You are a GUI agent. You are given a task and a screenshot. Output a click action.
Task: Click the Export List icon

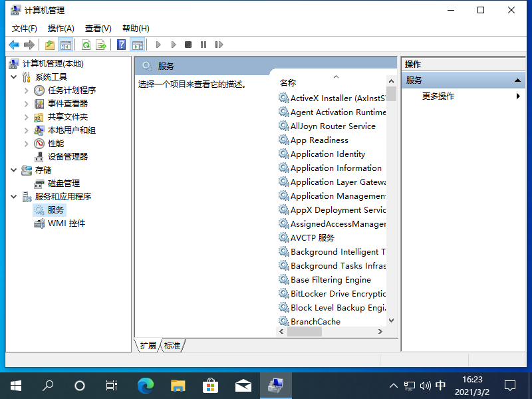[x=101, y=45]
